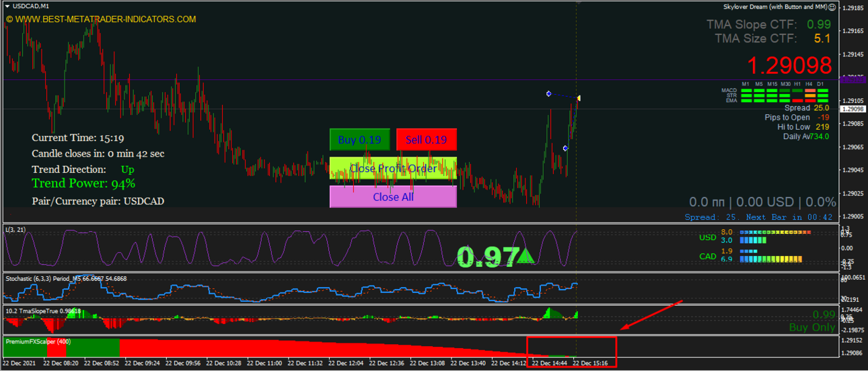
Task: Click the 0.00 USD profit summary text
Action: 764,202
